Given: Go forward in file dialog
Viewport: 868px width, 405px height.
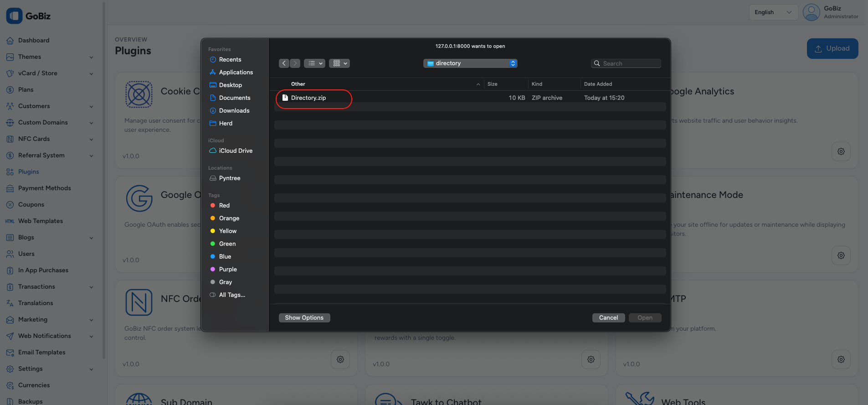Looking at the screenshot, I should pos(295,63).
